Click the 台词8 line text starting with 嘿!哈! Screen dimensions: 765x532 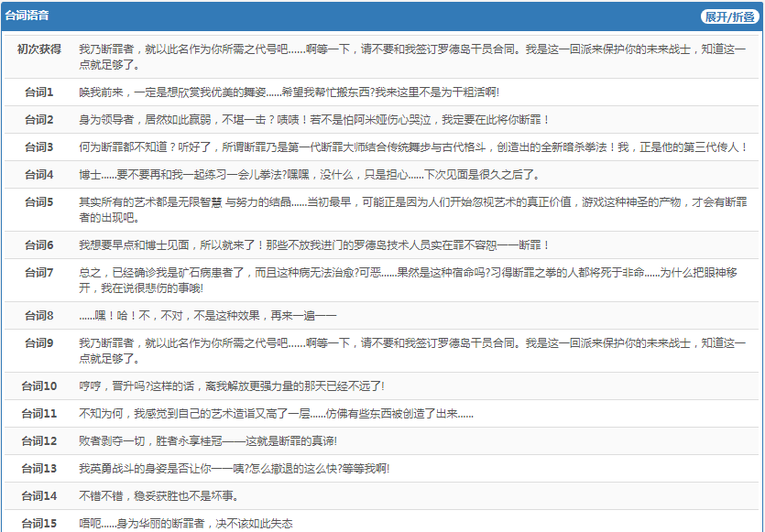[x=209, y=316]
